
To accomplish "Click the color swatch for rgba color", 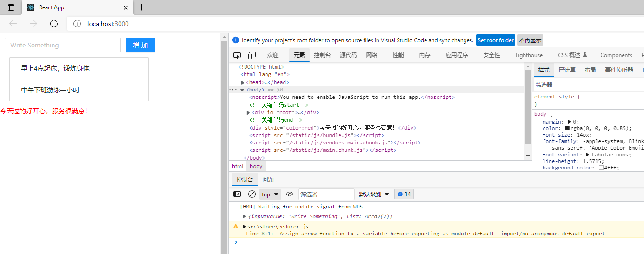I will (567, 128).
